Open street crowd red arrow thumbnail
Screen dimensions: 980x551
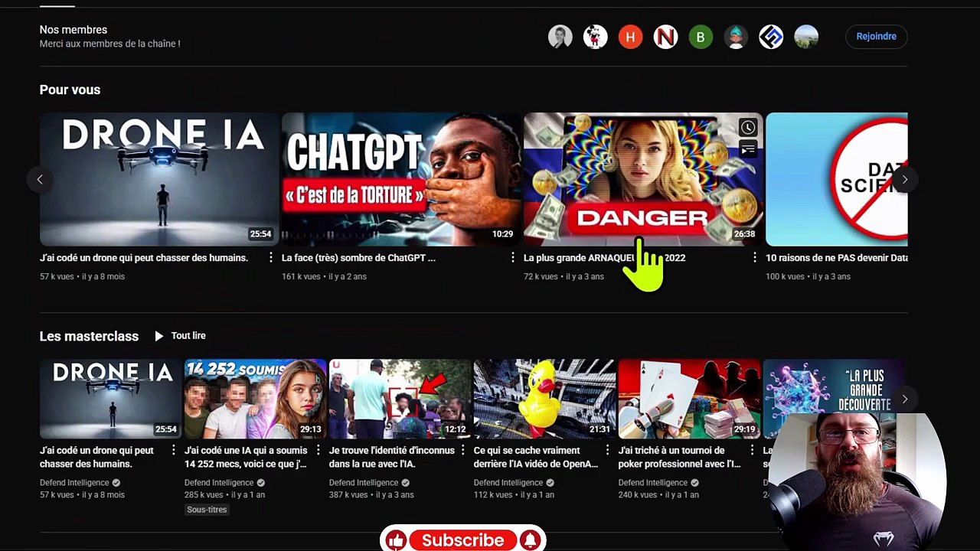pyautogui.click(x=400, y=399)
